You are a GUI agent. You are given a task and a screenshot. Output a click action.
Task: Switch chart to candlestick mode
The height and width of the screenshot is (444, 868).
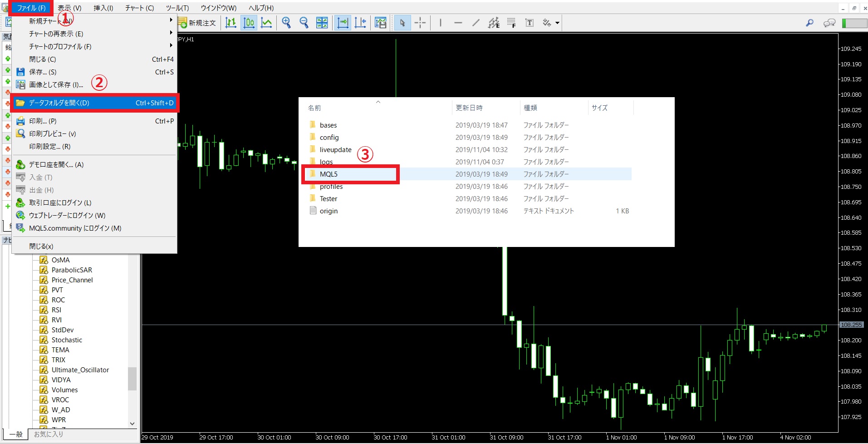(249, 23)
